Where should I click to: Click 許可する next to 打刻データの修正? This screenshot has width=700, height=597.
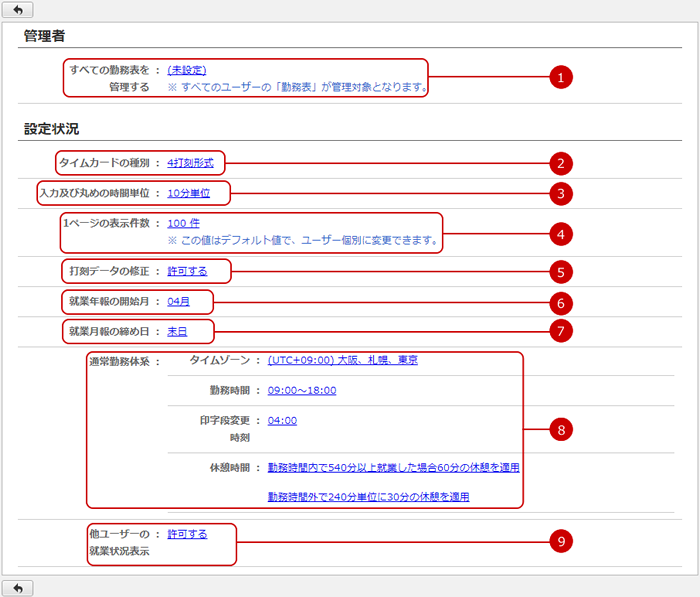point(187,271)
